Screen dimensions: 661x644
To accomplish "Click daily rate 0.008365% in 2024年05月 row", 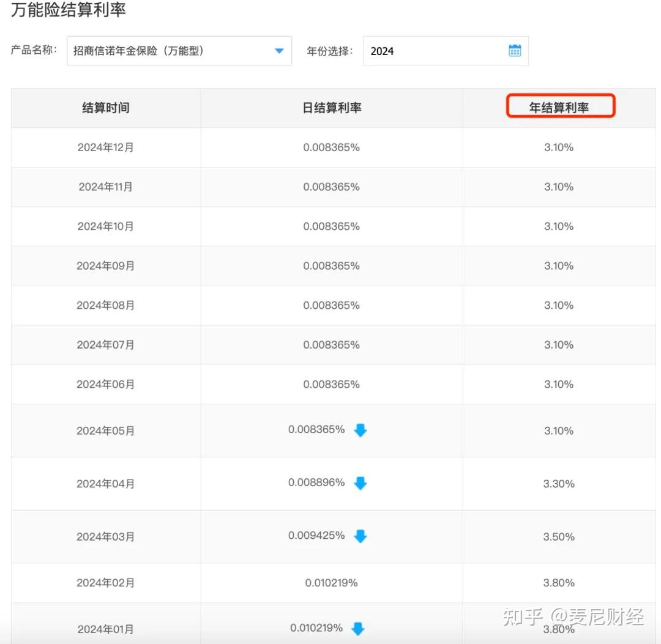I will click(x=316, y=429).
